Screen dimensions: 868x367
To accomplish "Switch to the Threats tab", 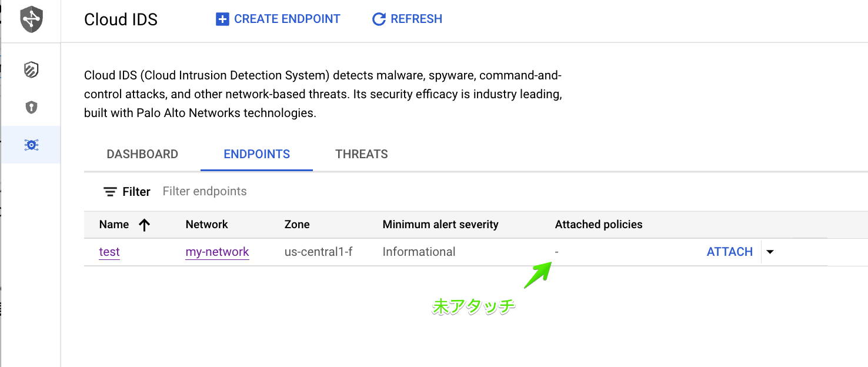I will pyautogui.click(x=362, y=154).
